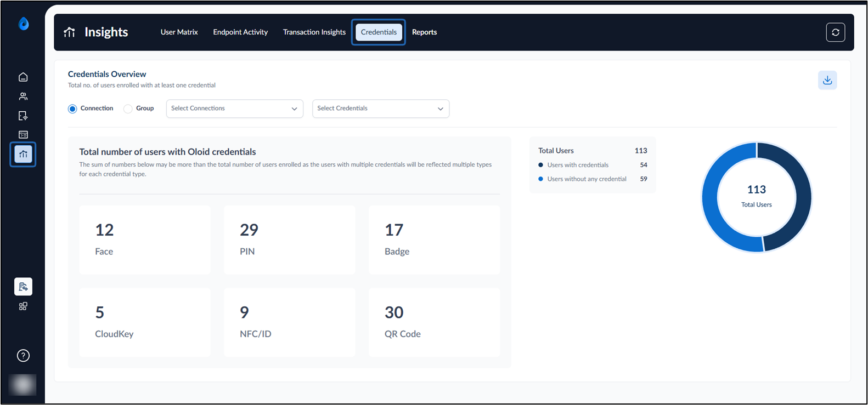Click the Credentials Overview heading
The height and width of the screenshot is (405, 868).
(x=107, y=74)
